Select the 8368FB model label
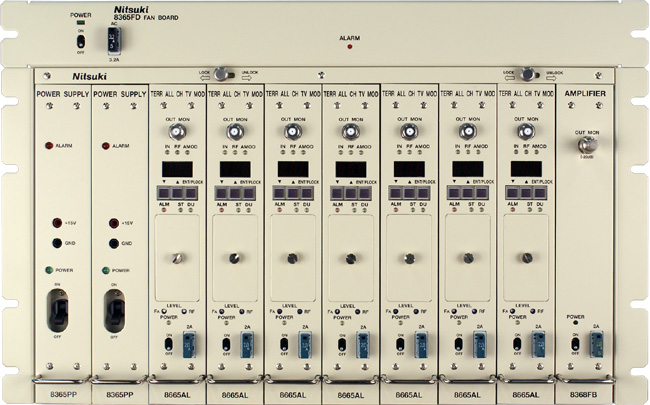 (584, 394)
